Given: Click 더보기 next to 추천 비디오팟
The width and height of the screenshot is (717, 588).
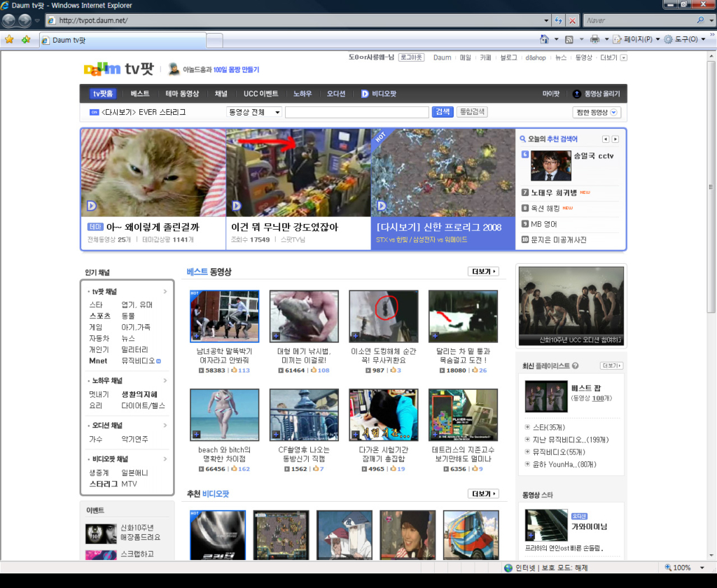Looking at the screenshot, I should click(483, 493).
